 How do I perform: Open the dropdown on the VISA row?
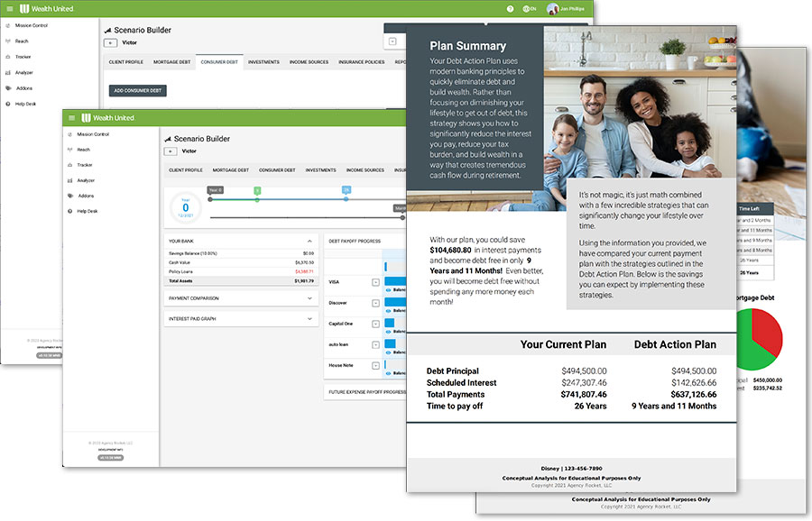[376, 282]
